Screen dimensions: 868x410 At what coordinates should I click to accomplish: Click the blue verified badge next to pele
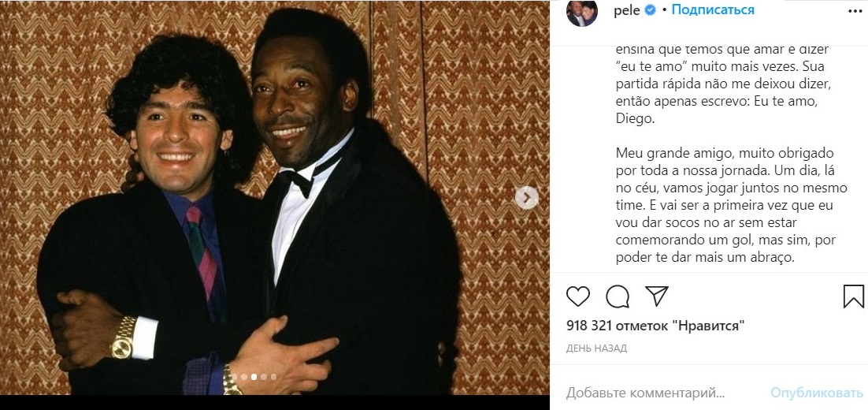coord(651,10)
